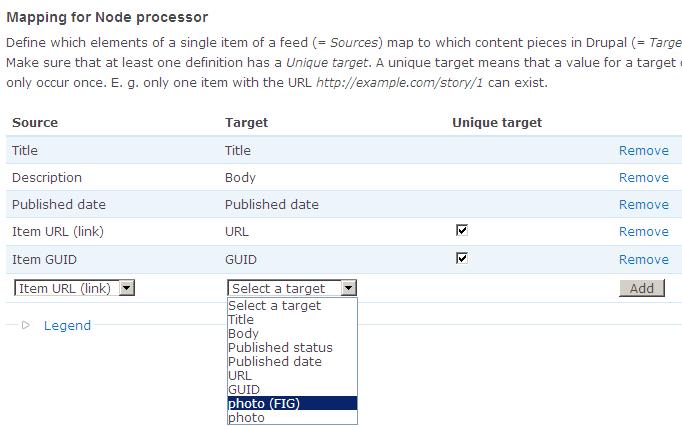The image size is (682, 427).
Task: Open the Item URL (link) source dropdown
Action: click(x=75, y=288)
